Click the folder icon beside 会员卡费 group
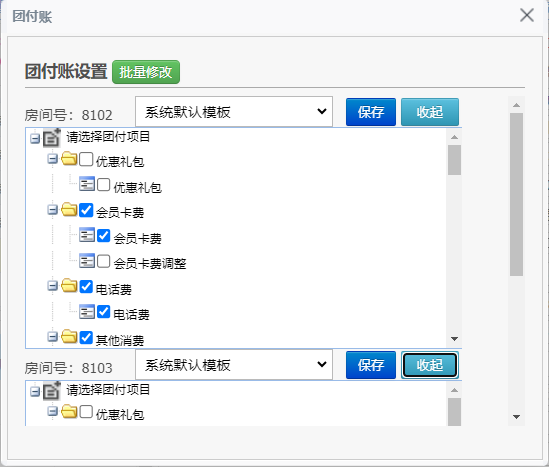 69,210
